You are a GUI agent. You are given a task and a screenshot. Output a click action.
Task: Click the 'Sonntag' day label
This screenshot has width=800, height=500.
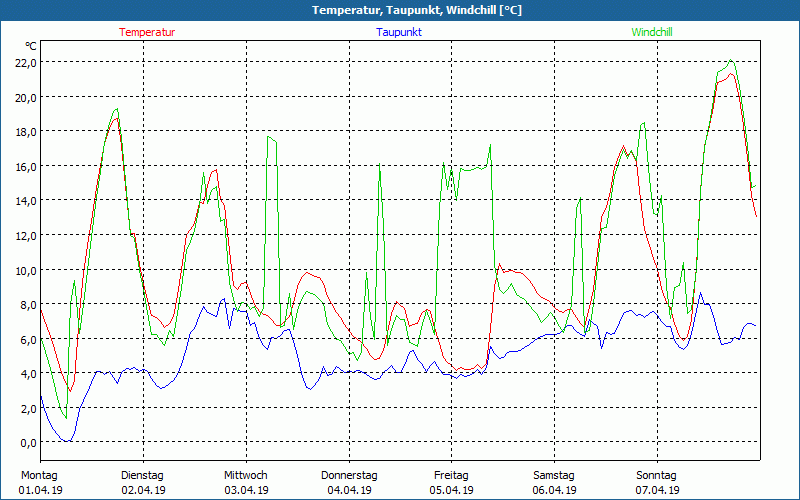pyautogui.click(x=656, y=476)
